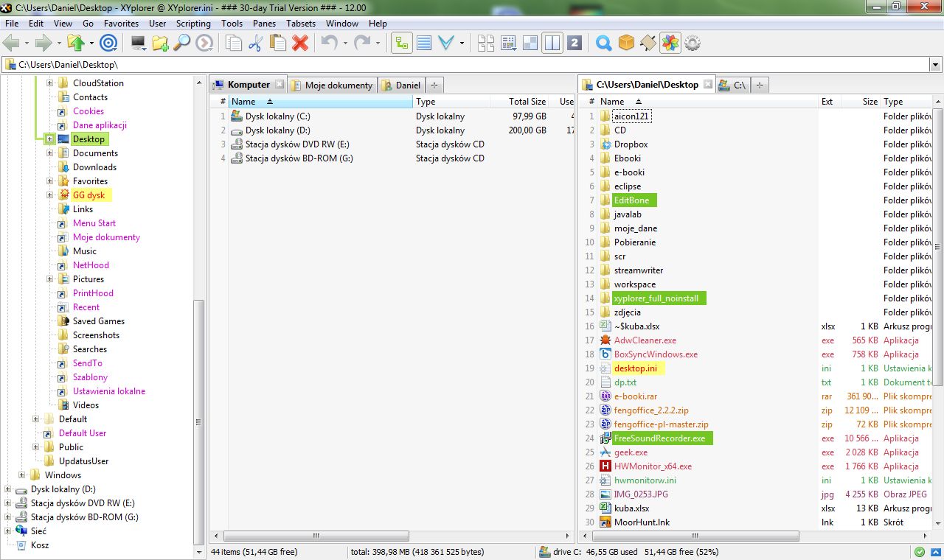Open the colorful Color Filters icon
Image resolution: width=944 pixels, height=560 pixels.
[x=670, y=43]
